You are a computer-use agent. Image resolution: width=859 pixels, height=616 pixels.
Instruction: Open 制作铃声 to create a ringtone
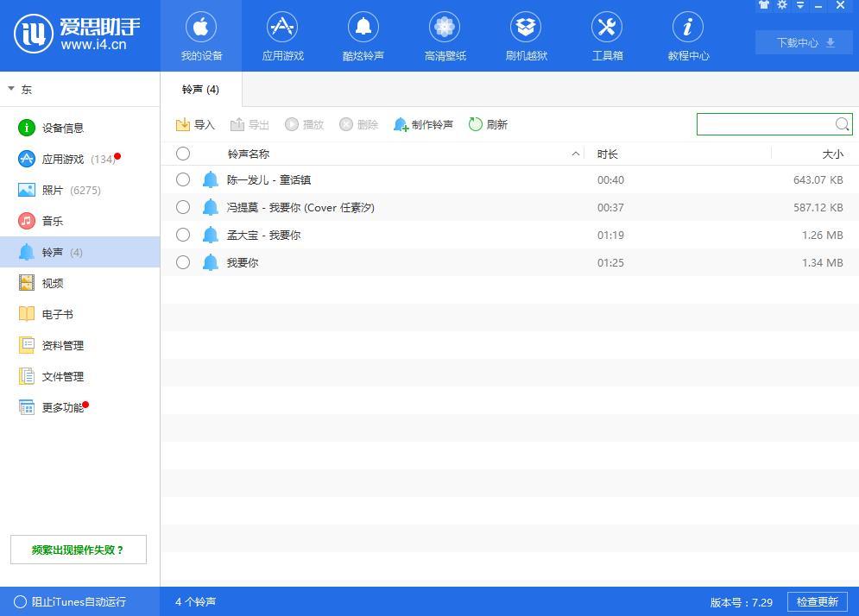tap(423, 124)
